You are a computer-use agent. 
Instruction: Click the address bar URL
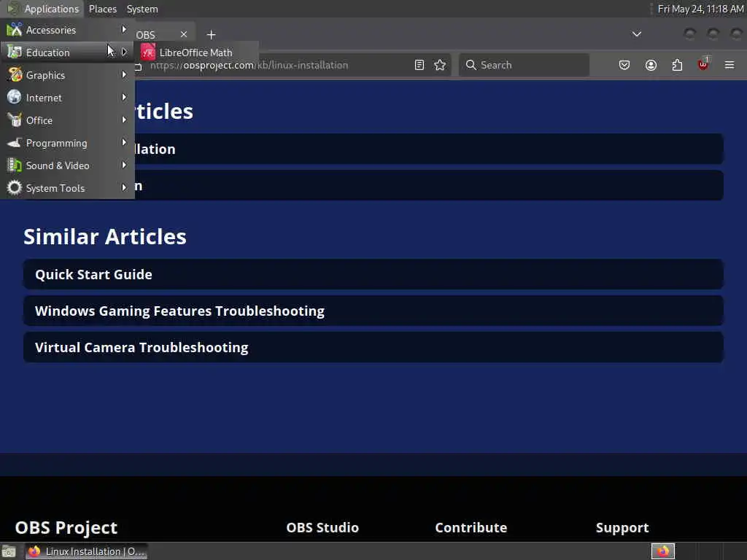pos(249,65)
